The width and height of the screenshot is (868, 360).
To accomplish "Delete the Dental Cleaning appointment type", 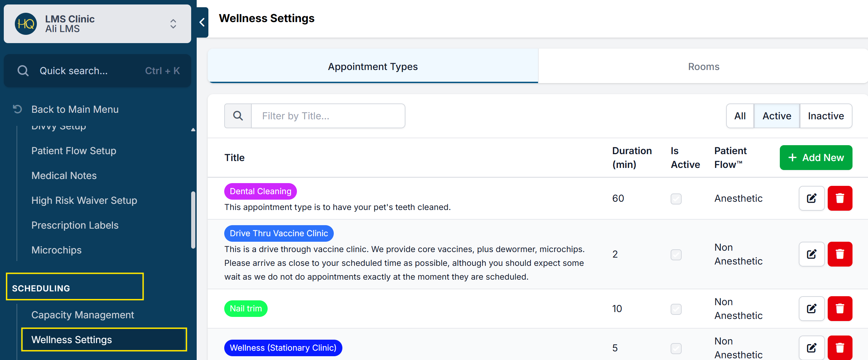I will 840,198.
